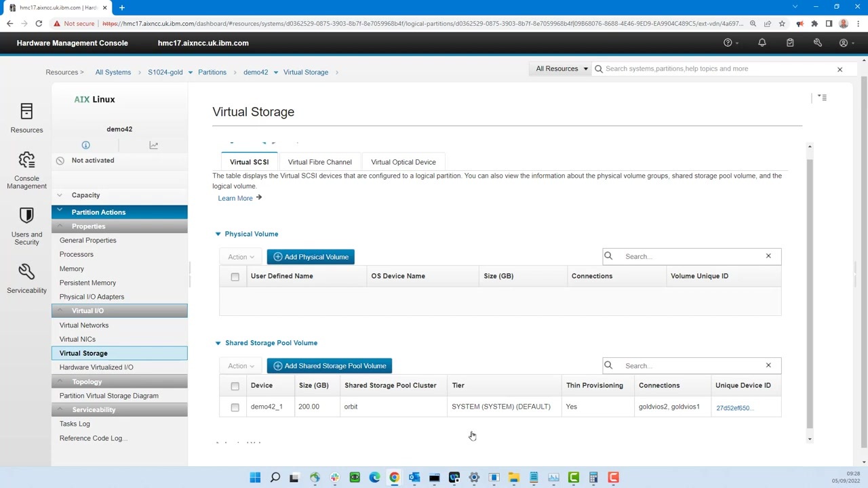Open Windows Start menu
Screen dimensions: 868x488
(255, 478)
